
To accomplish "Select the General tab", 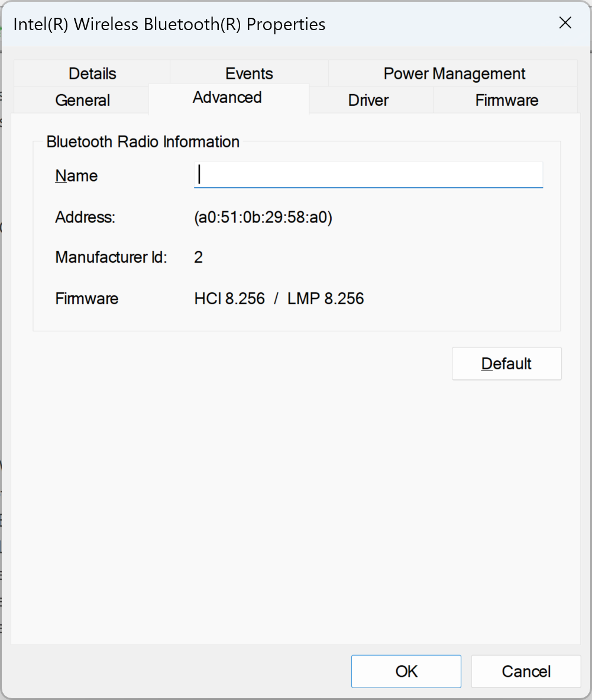I will pyautogui.click(x=82, y=100).
